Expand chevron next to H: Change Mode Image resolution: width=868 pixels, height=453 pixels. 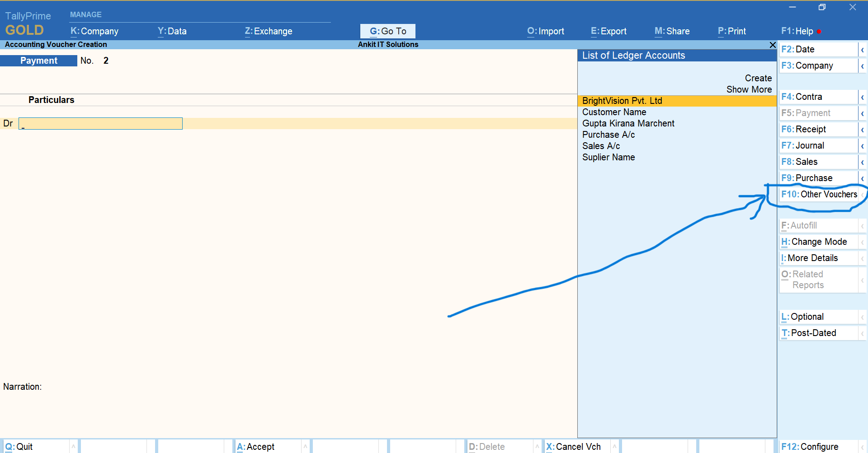[x=863, y=242]
